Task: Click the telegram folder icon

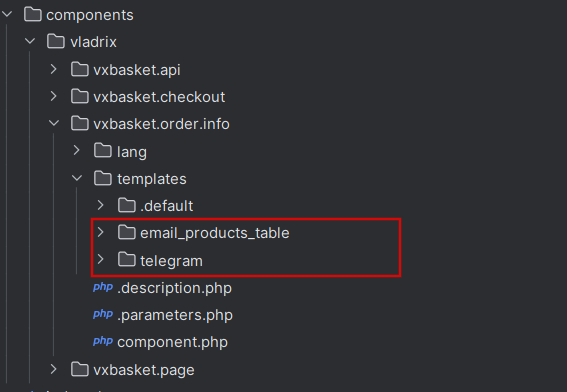Action: (x=127, y=260)
